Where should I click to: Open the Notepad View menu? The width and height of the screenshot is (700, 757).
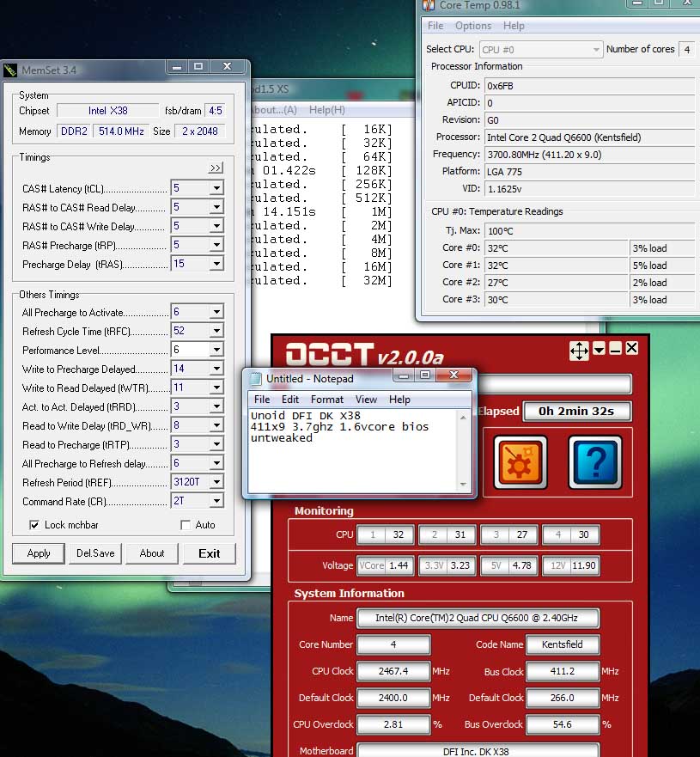pos(366,400)
